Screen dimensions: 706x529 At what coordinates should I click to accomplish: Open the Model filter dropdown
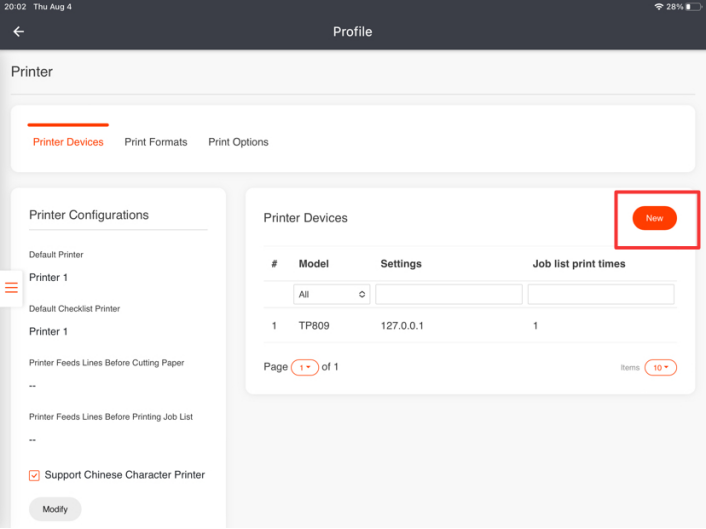(x=331, y=295)
